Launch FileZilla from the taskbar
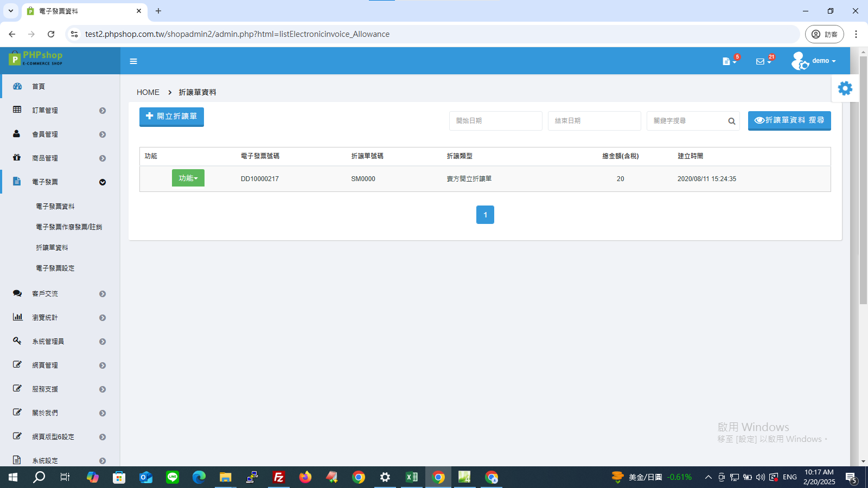 (279, 477)
